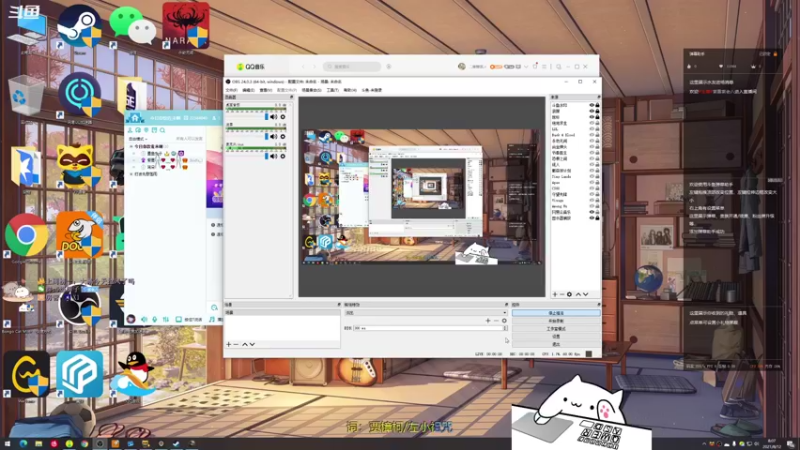Viewport: 800px width, 450px height.
Task: Open the Google Chrome desktop shortcut
Action: [x=26, y=235]
